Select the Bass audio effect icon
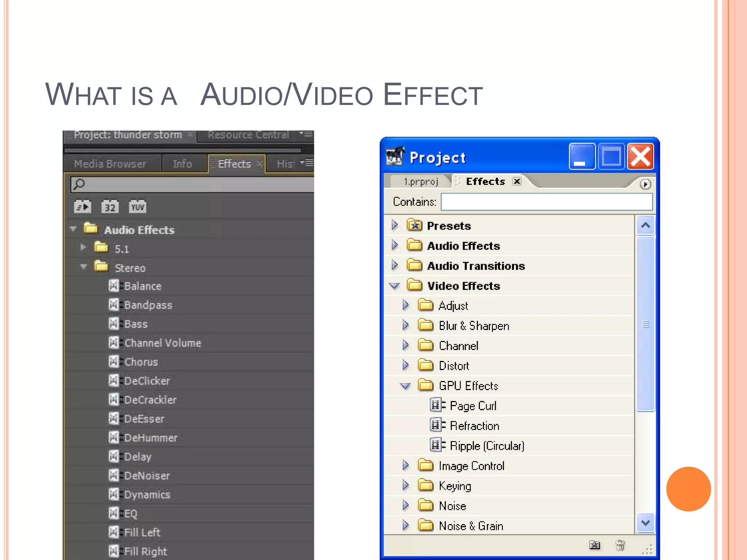 click(114, 324)
